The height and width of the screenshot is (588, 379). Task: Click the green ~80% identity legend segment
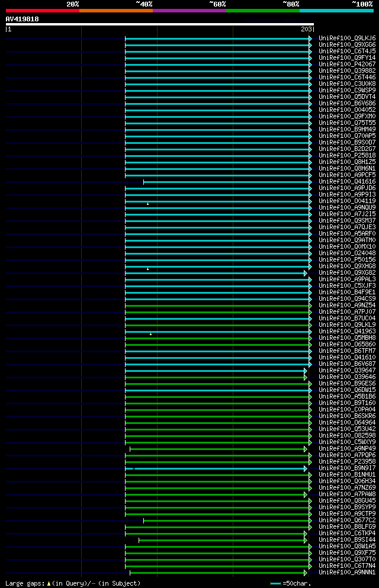263,11
